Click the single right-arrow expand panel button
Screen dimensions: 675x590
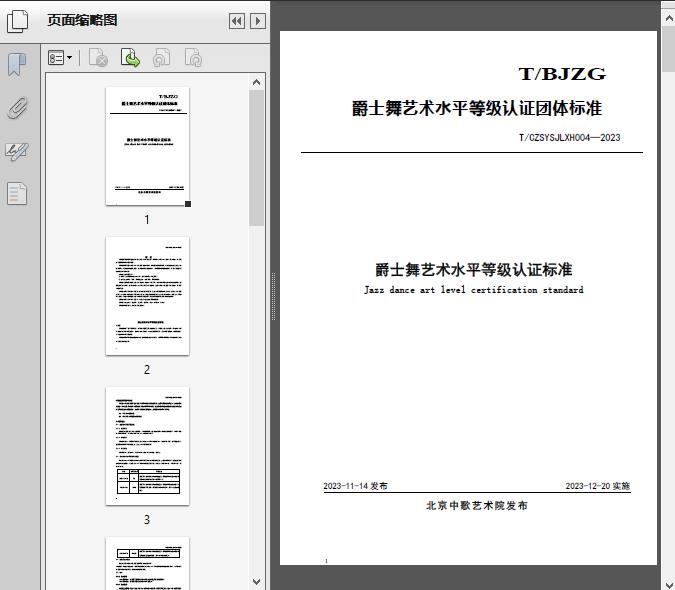258,21
